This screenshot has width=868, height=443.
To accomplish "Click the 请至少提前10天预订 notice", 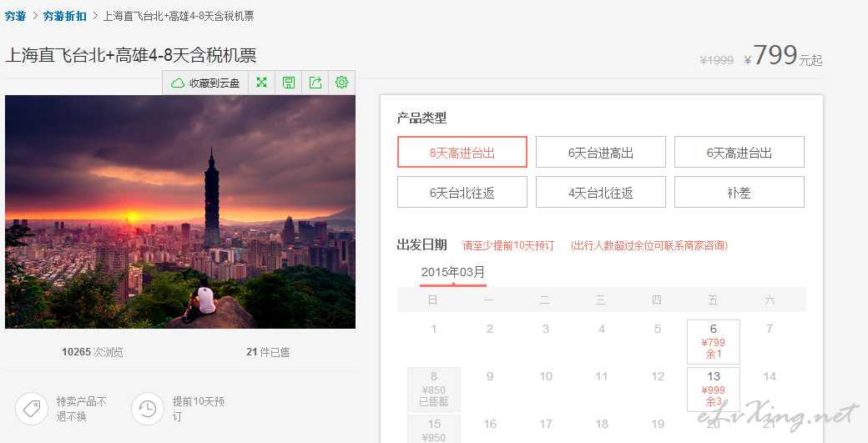I will point(508,245).
